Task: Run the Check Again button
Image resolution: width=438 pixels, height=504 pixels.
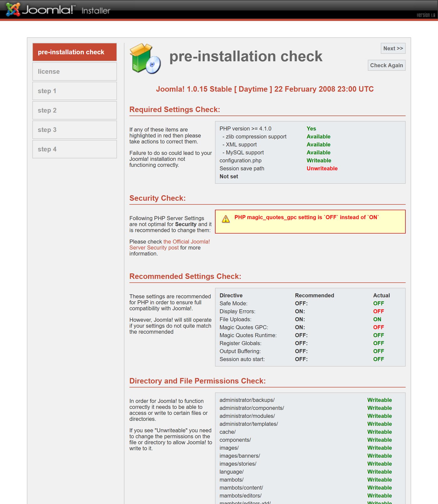Action: click(386, 65)
